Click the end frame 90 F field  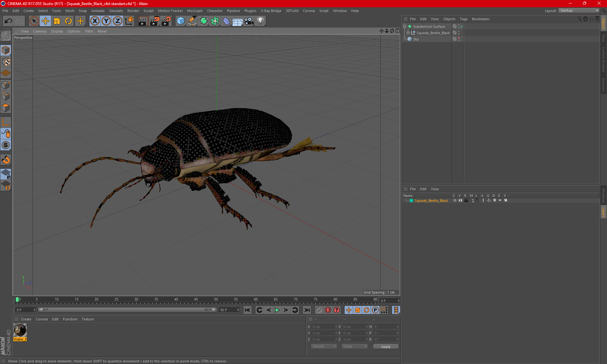(230, 310)
